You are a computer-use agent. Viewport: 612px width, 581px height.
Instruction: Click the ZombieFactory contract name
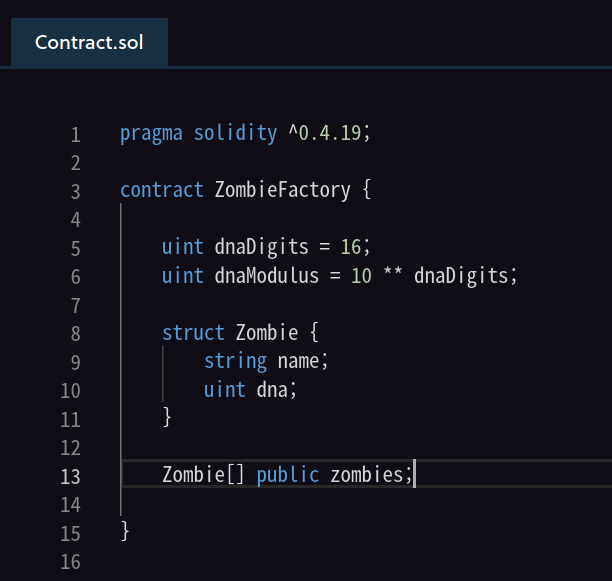282,190
